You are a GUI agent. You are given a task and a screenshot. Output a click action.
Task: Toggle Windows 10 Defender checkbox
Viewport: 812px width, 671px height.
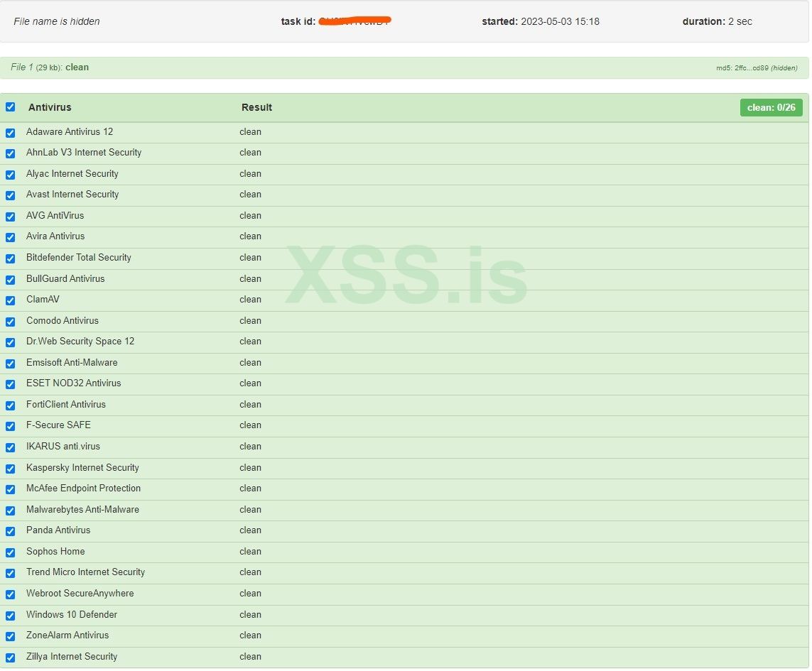11,616
